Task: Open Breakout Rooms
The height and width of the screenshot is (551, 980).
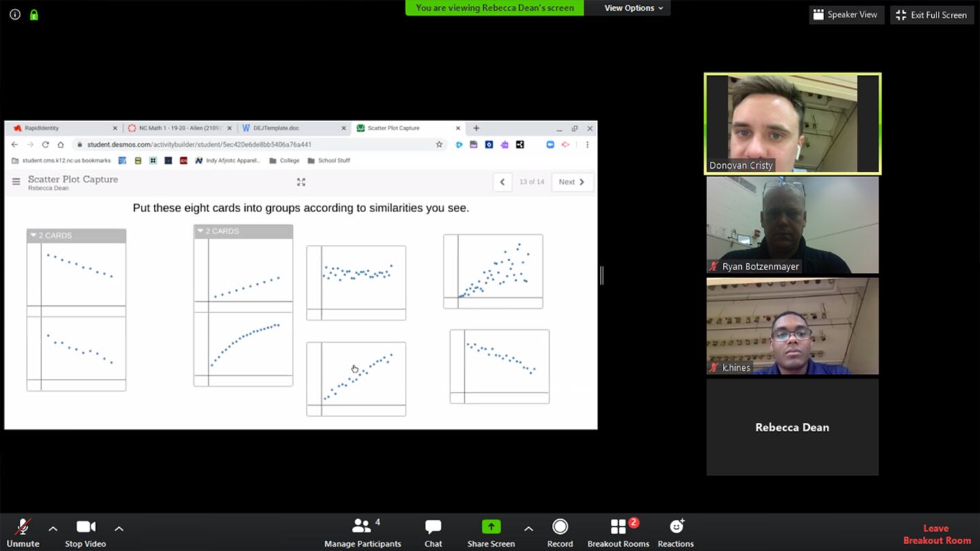Action: (x=618, y=533)
